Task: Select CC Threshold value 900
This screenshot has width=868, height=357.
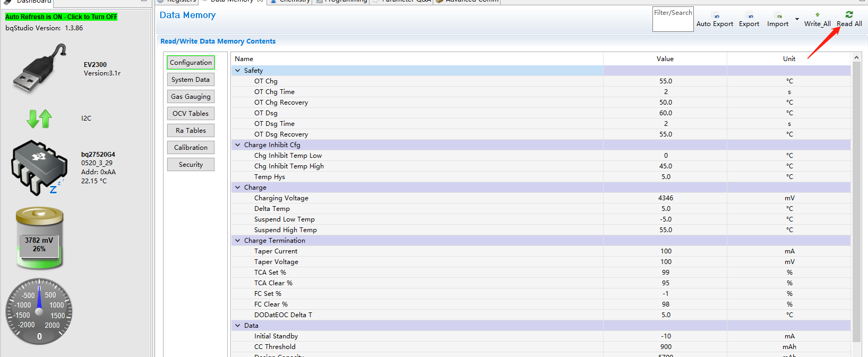Action: tap(665, 347)
